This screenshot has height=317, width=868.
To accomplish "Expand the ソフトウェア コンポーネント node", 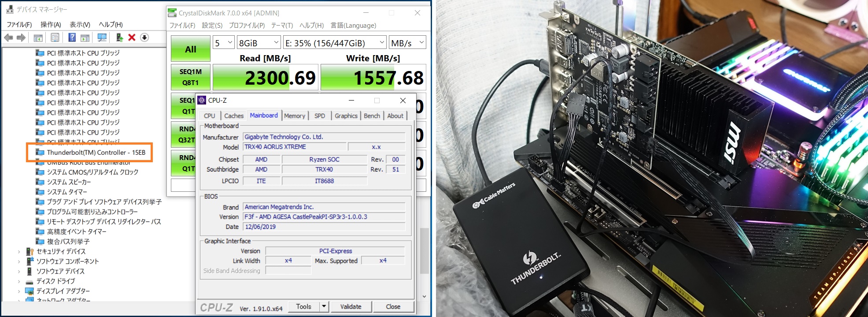I will (19, 261).
